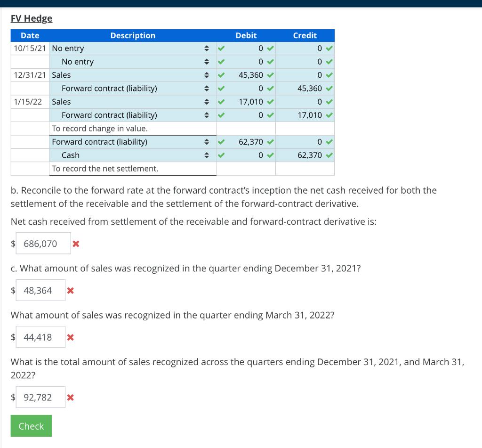Screen dimensions: 482x448
Task: Click the red X beside the 92,782 answer
Action: 70,397
